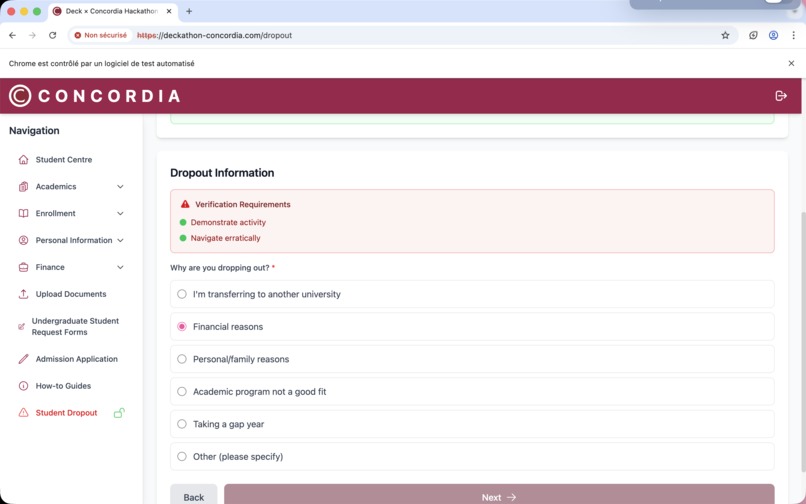Click the "Why are you dropping out?" label
The width and height of the screenshot is (806, 504).
pyautogui.click(x=219, y=268)
